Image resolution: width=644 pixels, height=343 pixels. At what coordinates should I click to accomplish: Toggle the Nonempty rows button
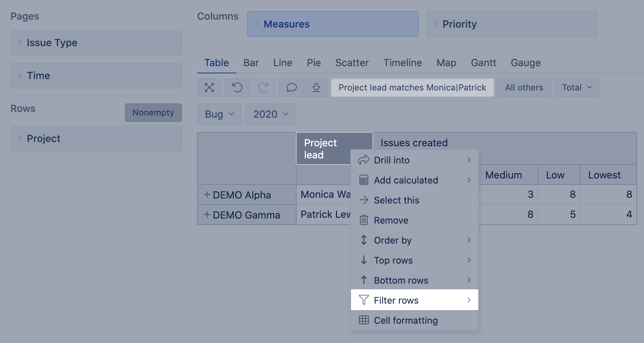pos(153,113)
